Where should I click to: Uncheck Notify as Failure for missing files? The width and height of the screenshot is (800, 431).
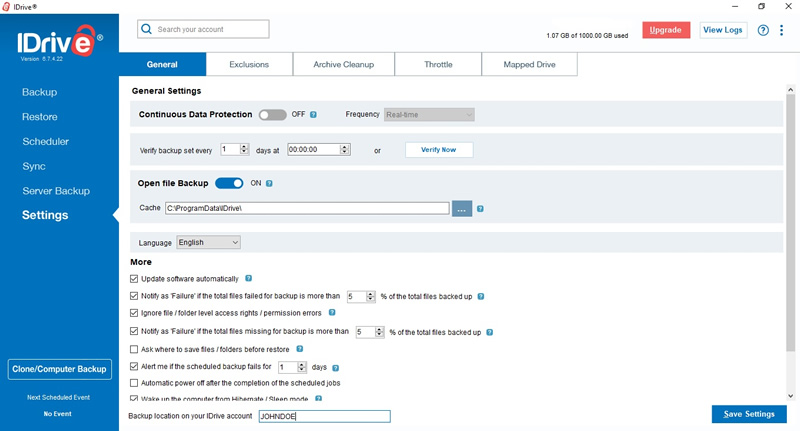pyautogui.click(x=134, y=331)
